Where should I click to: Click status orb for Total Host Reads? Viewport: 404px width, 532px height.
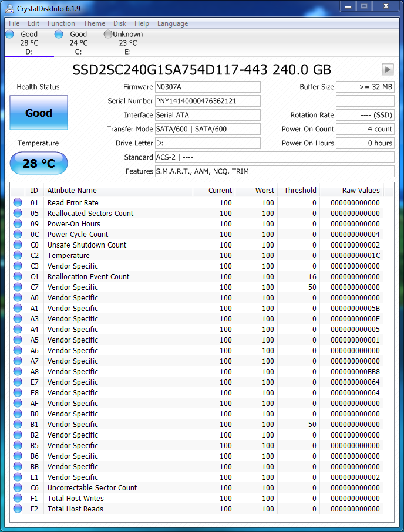pyautogui.click(x=18, y=509)
